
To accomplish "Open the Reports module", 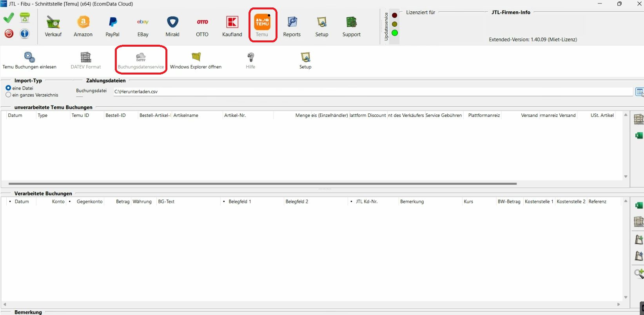I will pyautogui.click(x=292, y=26).
